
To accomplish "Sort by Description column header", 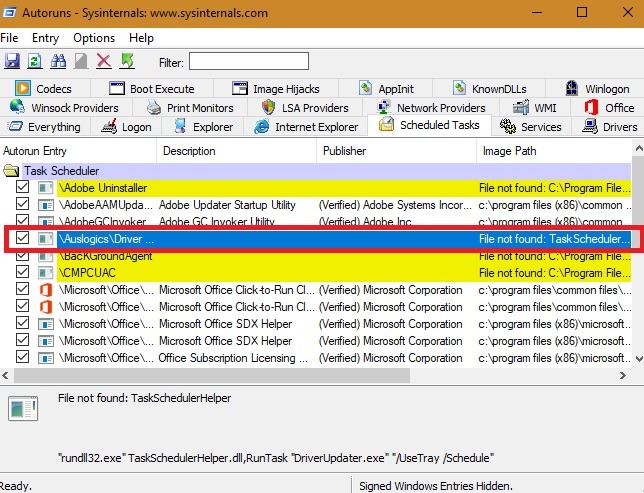I will (236, 151).
